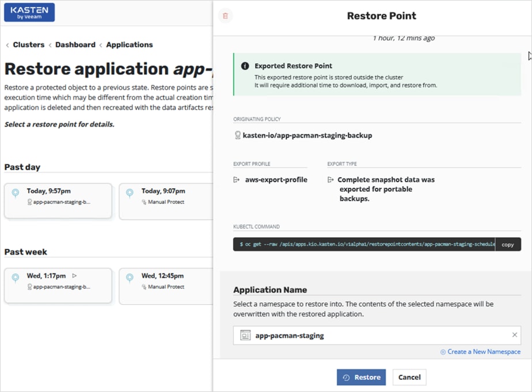Open originating policy kasten-io/app-pacman-staging-backup

(307, 135)
